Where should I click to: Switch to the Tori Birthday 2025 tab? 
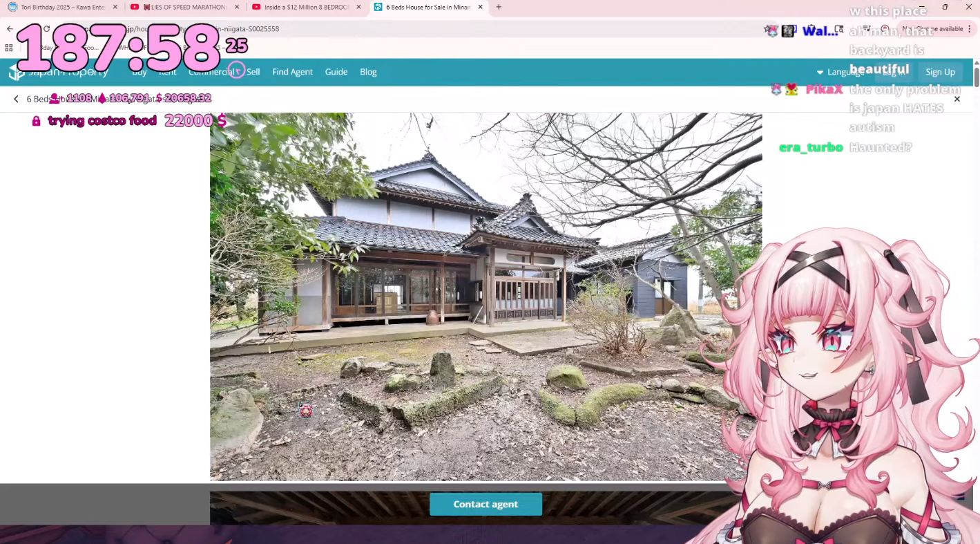pos(62,7)
